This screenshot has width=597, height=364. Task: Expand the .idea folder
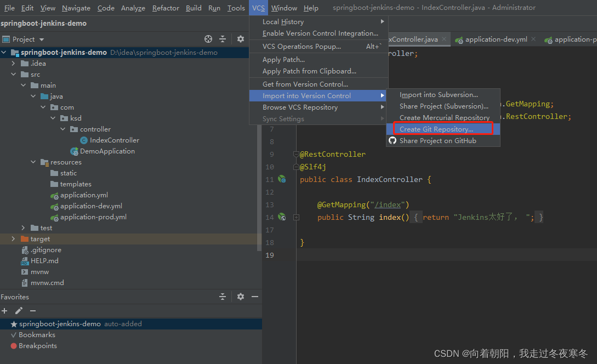click(13, 63)
